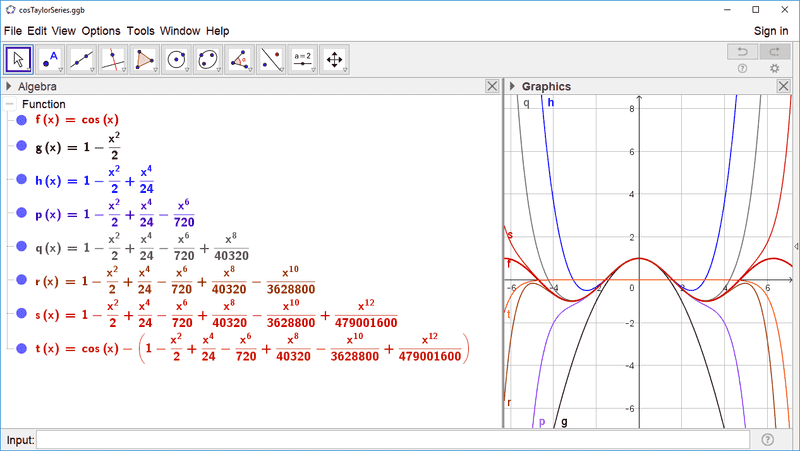Activate the Circle with Center tool

178,59
